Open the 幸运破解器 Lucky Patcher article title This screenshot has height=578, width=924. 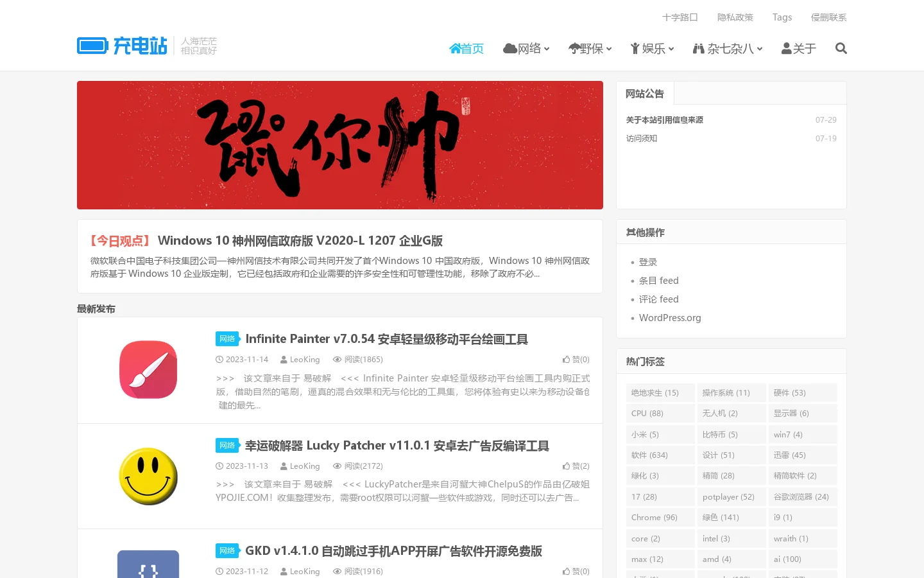tap(397, 446)
